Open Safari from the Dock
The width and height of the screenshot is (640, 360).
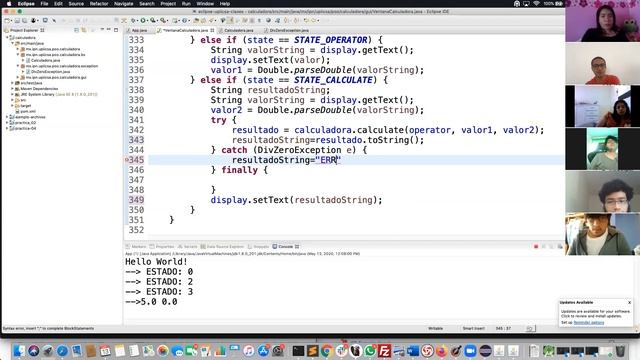click(x=62, y=351)
